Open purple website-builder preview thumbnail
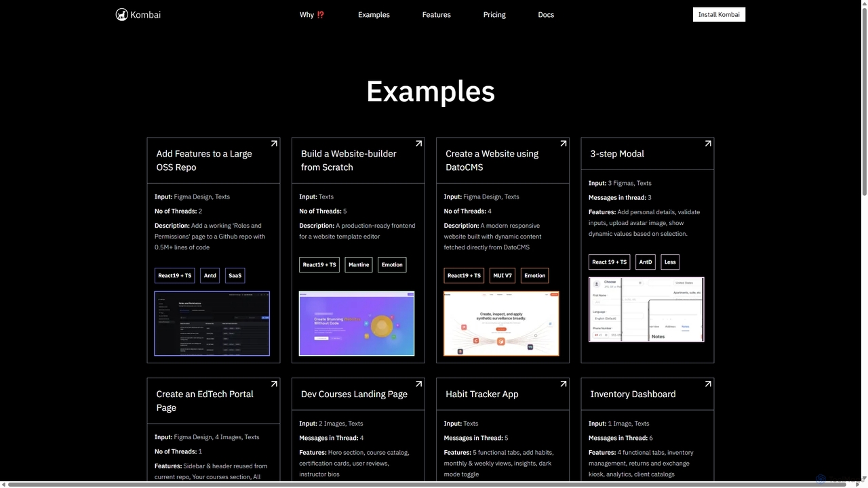 point(357,323)
